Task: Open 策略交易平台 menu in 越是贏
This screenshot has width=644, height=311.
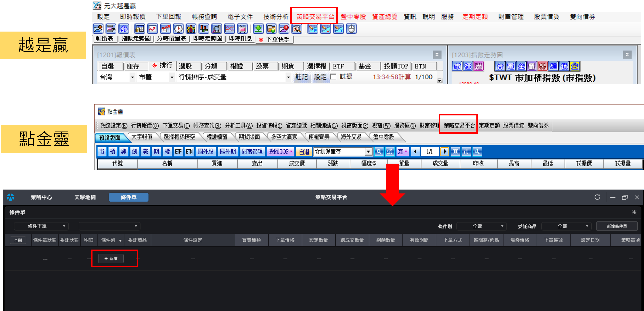Action: [315, 17]
